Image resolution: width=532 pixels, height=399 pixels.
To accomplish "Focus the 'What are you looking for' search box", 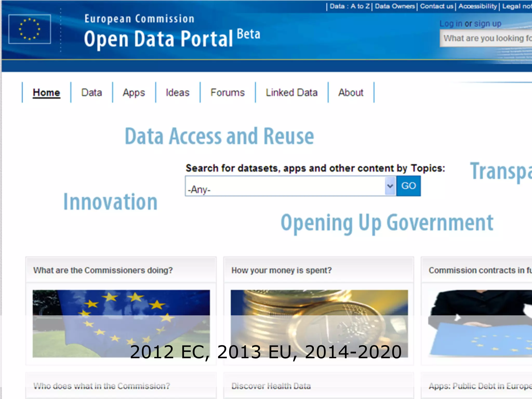I will 486,38.
